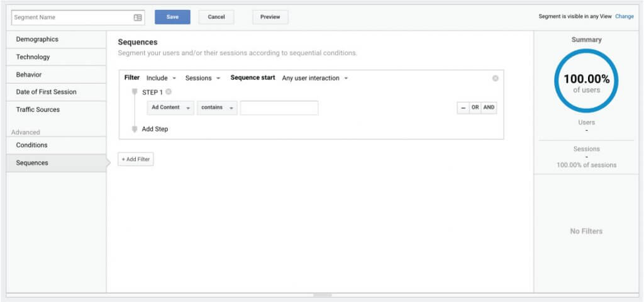Click the Summary heading
Viewport: 644px width, 302px height.
587,40
